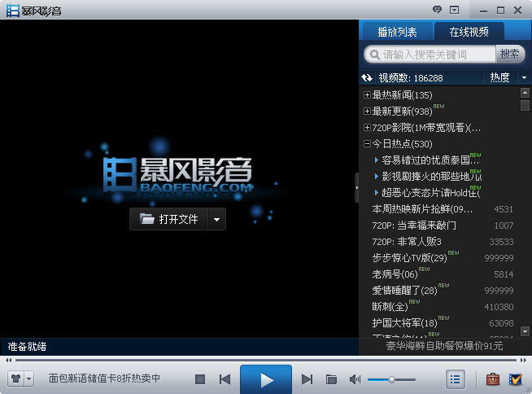Expand the 容易错过的优质泰国 item arrow

tap(377, 160)
